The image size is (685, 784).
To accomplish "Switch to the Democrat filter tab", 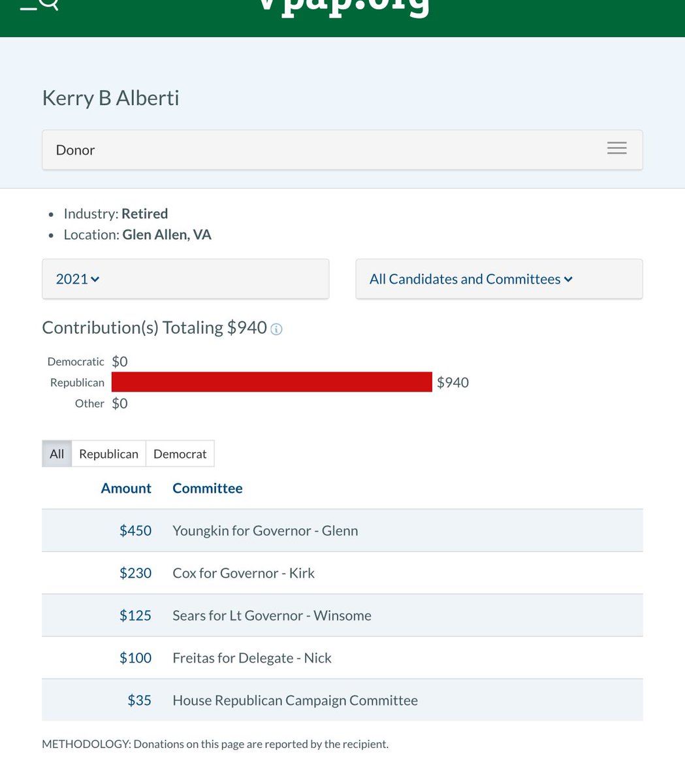I will pyautogui.click(x=180, y=454).
